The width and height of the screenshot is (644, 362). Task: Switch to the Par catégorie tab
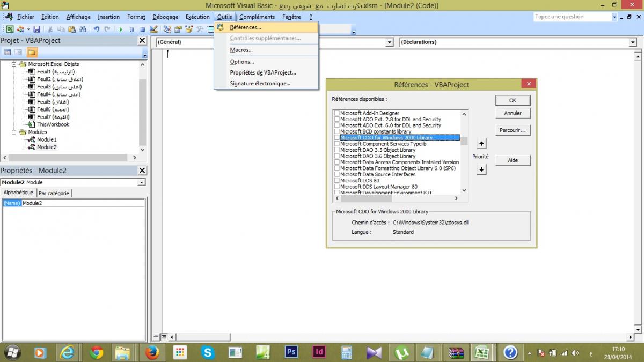pos(54,193)
